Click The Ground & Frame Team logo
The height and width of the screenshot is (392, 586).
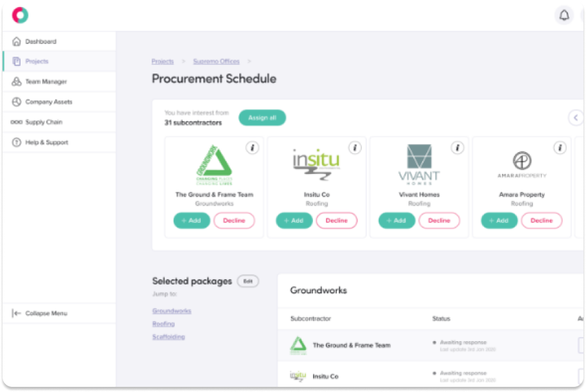[214, 165]
